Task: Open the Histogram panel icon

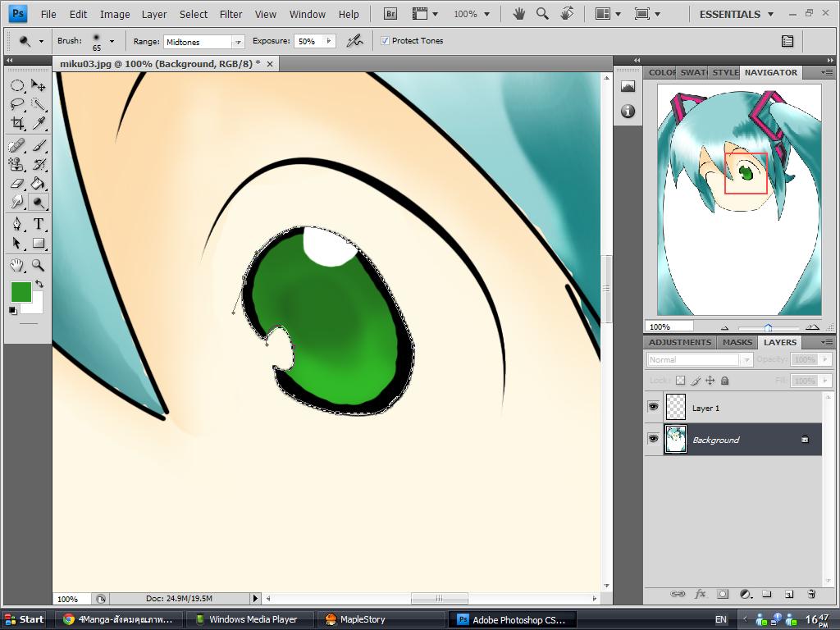Action: [x=628, y=86]
